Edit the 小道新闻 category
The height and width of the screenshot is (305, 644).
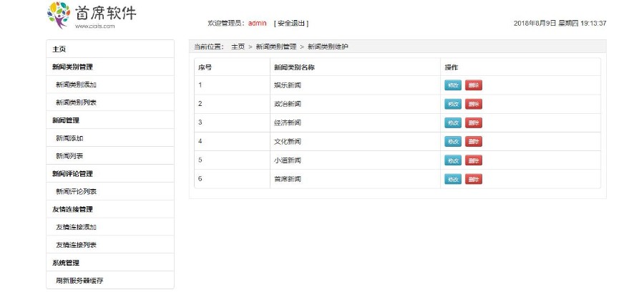coord(453,160)
